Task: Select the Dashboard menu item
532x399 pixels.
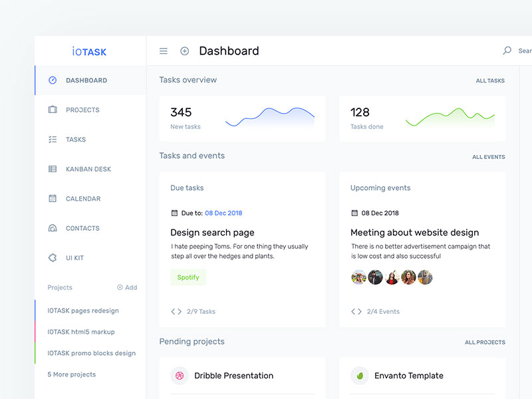Action: click(x=86, y=80)
